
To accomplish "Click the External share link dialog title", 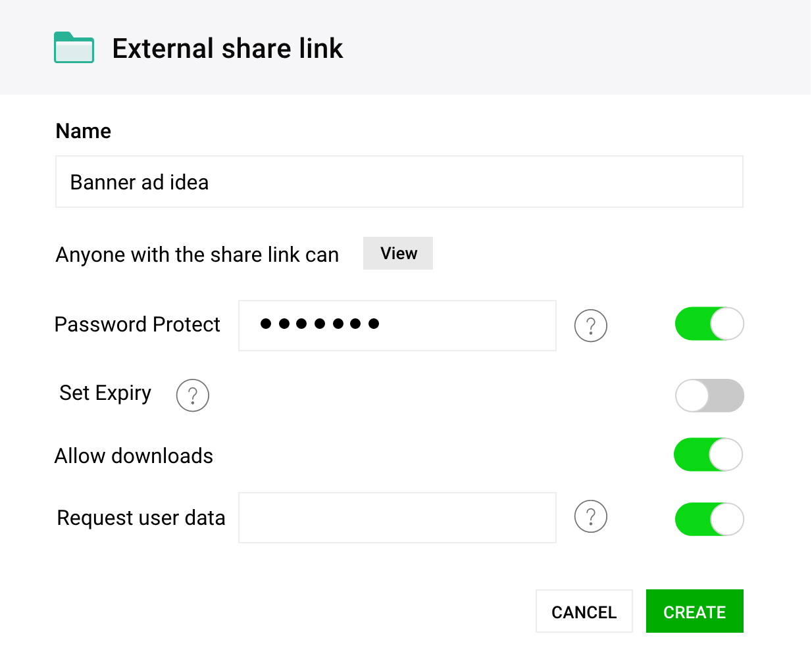I will [x=228, y=49].
